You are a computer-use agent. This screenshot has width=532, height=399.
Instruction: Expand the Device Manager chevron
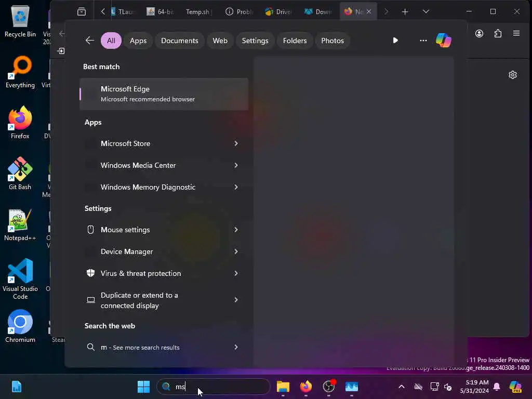(x=236, y=251)
